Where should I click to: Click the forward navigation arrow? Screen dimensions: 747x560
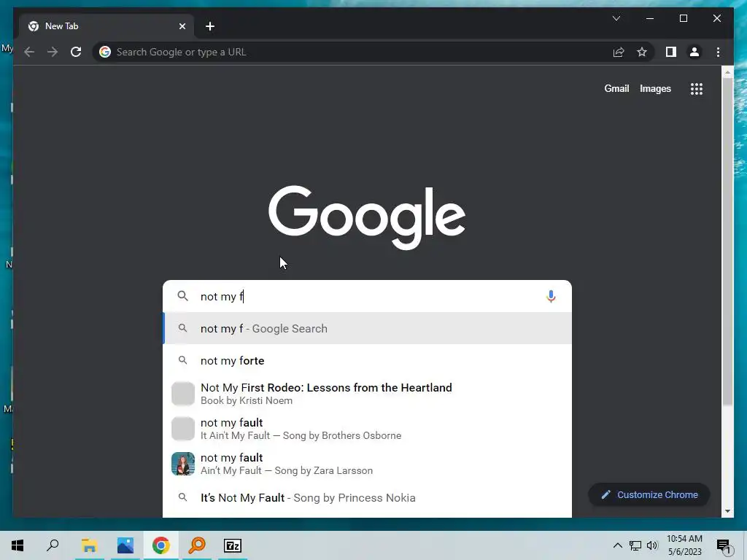(53, 52)
